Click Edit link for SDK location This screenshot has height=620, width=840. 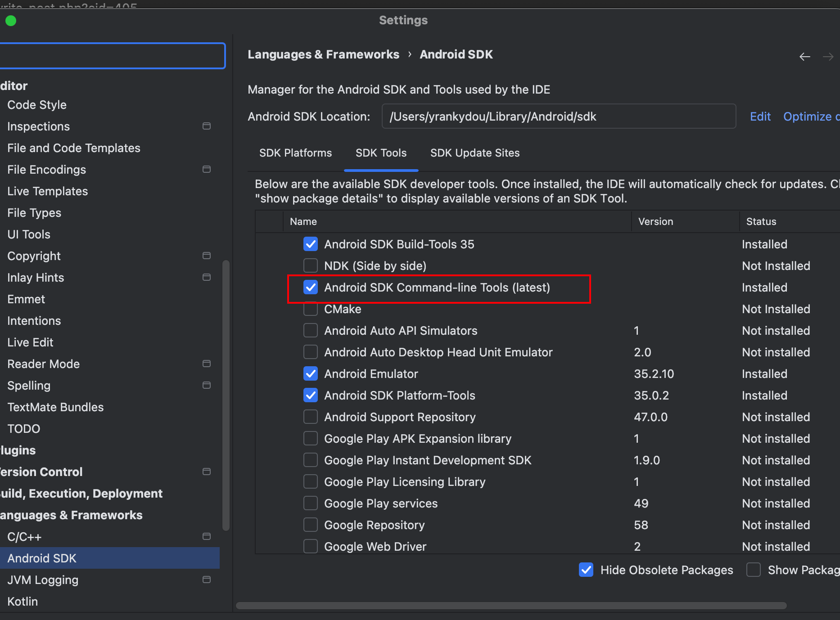coord(760,117)
